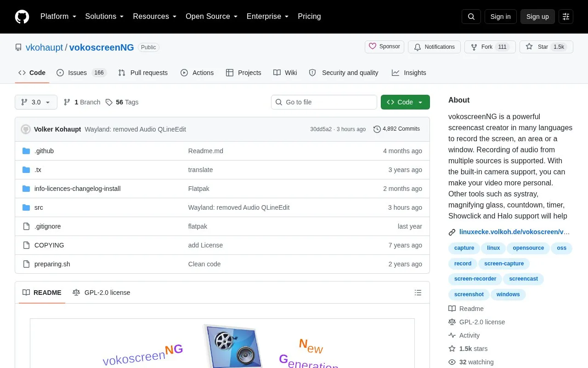The image size is (588, 368).
Task: Expand the Solutions menu
Action: [105, 17]
